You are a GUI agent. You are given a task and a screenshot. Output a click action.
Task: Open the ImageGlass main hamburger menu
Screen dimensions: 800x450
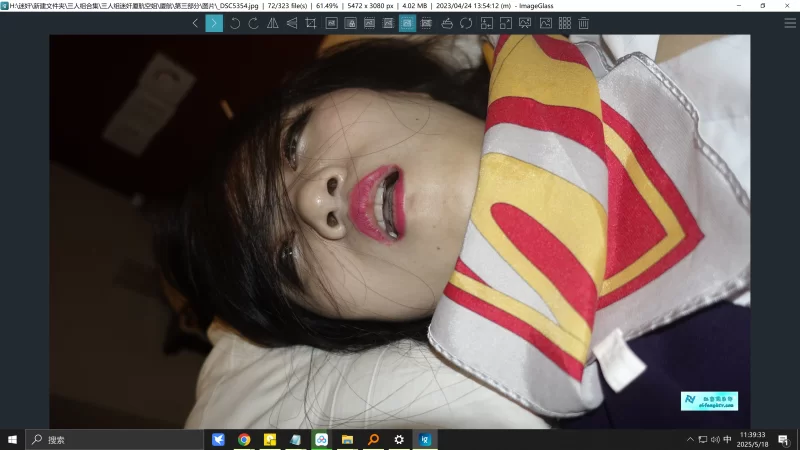point(790,23)
